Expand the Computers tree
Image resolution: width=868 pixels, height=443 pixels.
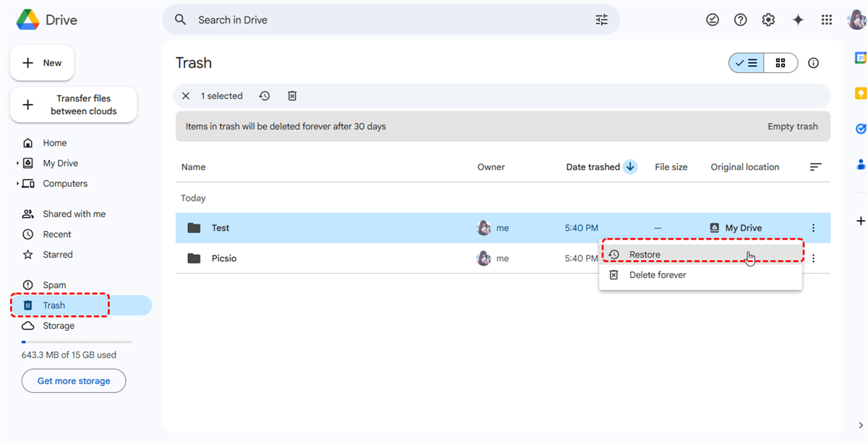(x=17, y=184)
